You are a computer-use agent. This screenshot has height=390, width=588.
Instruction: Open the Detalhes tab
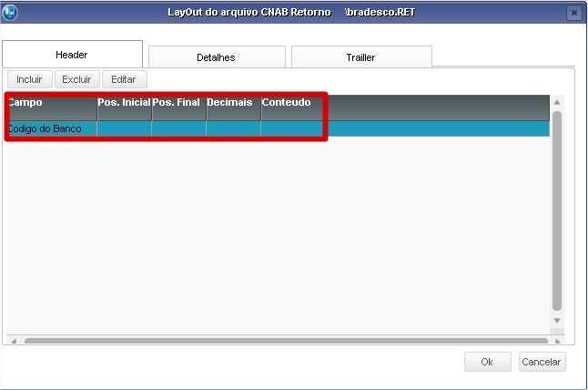(217, 57)
